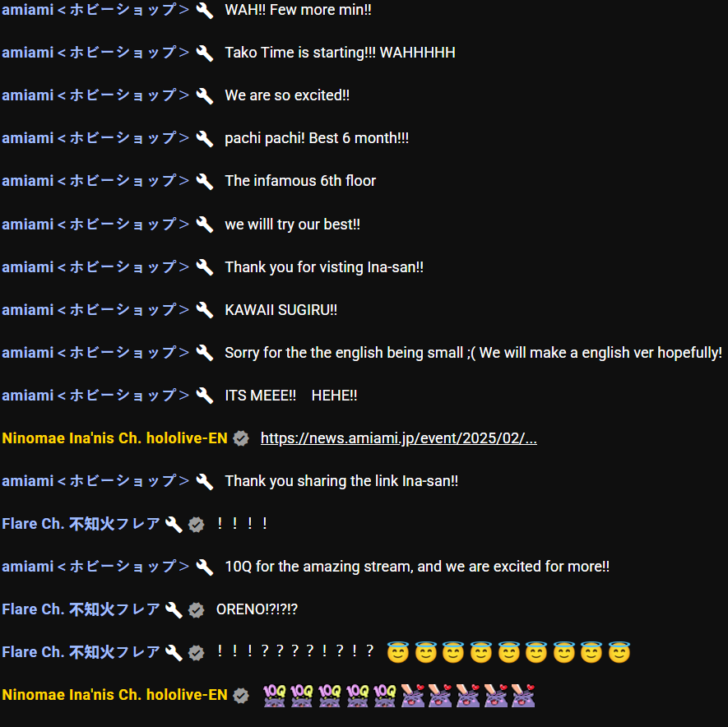Open Ninomae Ina'nis name on emote message
The width and height of the screenshot is (728, 727).
[x=114, y=695]
